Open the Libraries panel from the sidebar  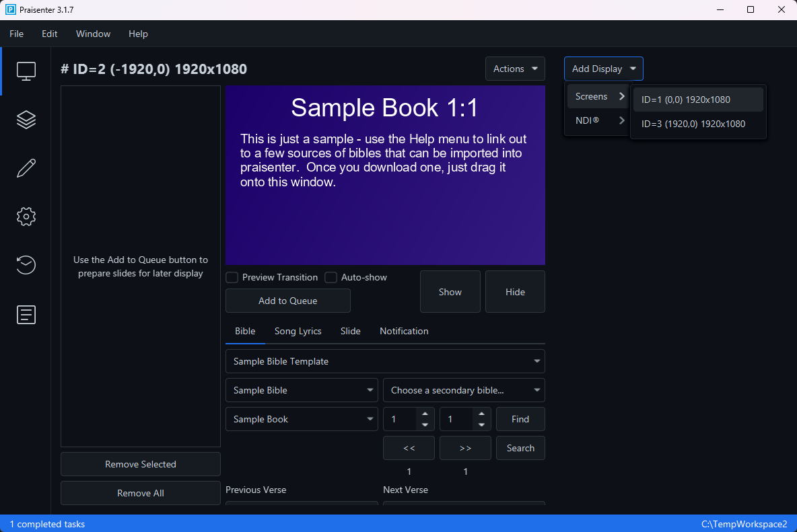(26, 119)
